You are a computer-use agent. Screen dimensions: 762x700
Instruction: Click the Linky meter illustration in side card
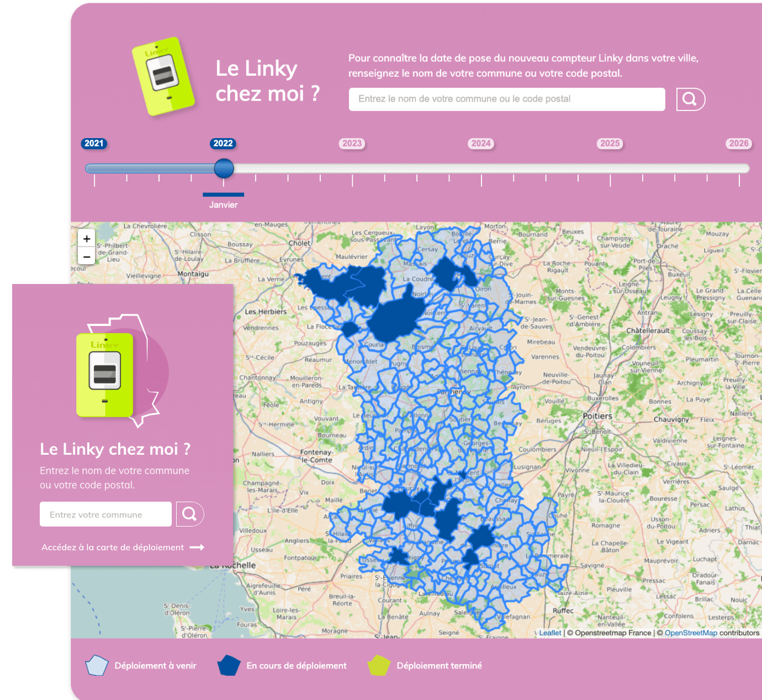(105, 375)
